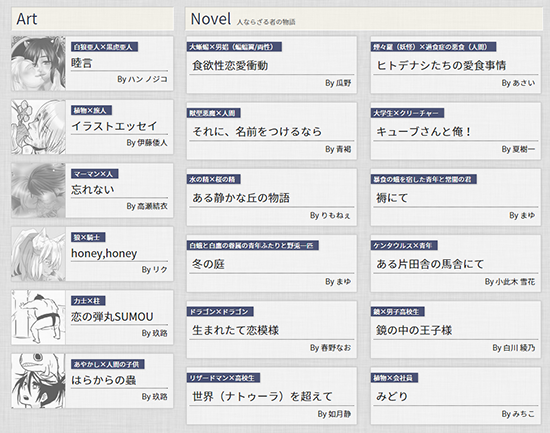Open ある片田舎の馬舎にて novel
This screenshot has height=433, width=550.
click(430, 264)
